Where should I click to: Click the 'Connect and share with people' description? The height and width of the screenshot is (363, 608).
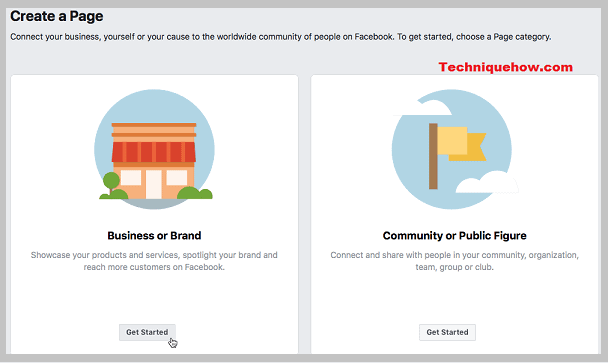(454, 261)
